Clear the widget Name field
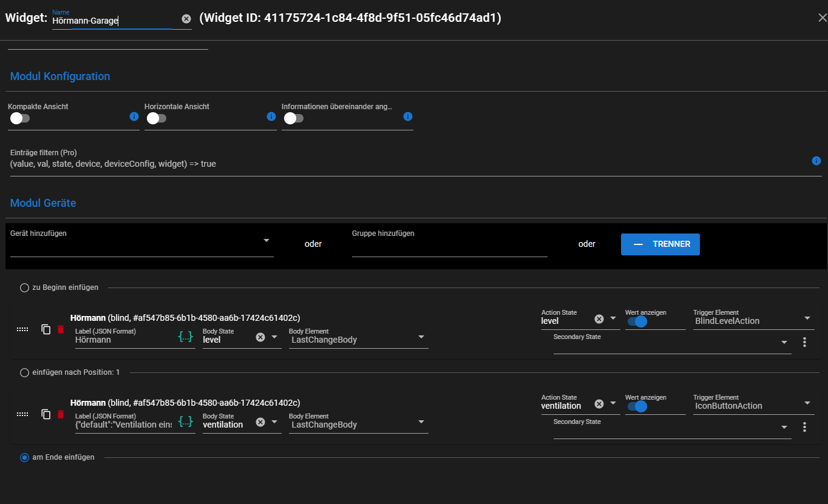This screenshot has height=504, width=828. [186, 19]
